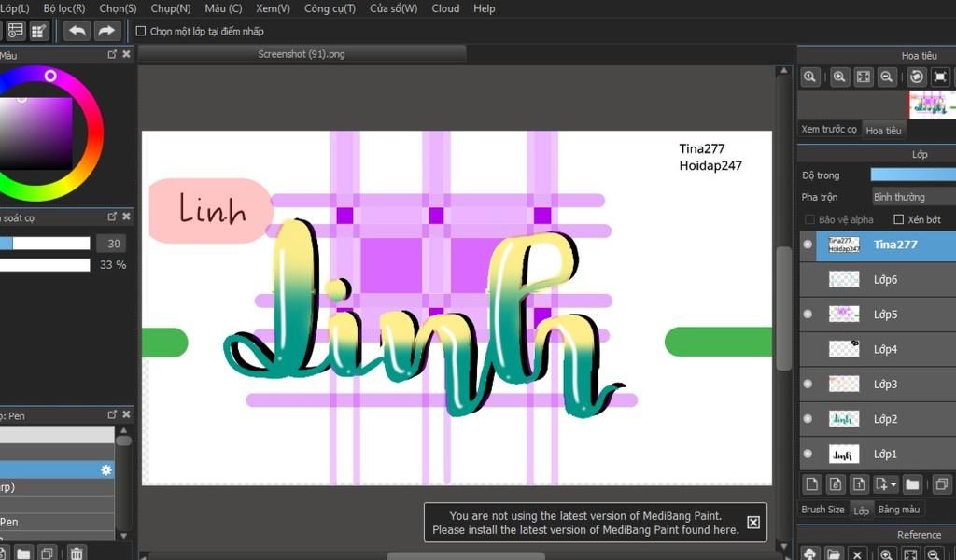The width and height of the screenshot is (956, 560).
Task: Fit the reference image to the panel
Action: [x=910, y=553]
